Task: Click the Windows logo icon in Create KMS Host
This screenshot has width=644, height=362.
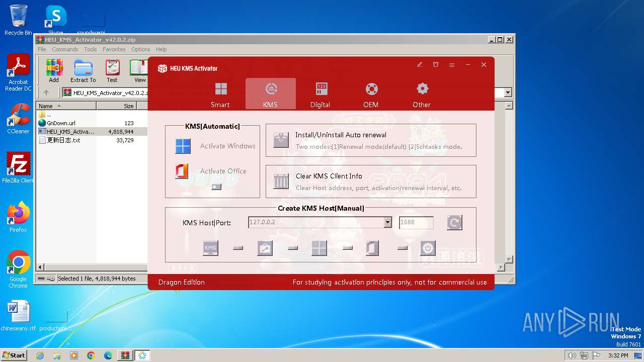Action: tap(319, 248)
